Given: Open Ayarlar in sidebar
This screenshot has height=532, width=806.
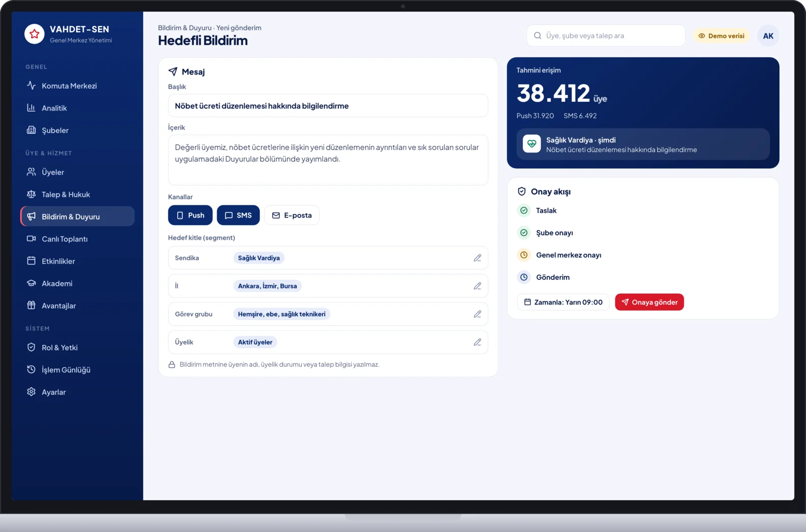Looking at the screenshot, I should (77, 392).
